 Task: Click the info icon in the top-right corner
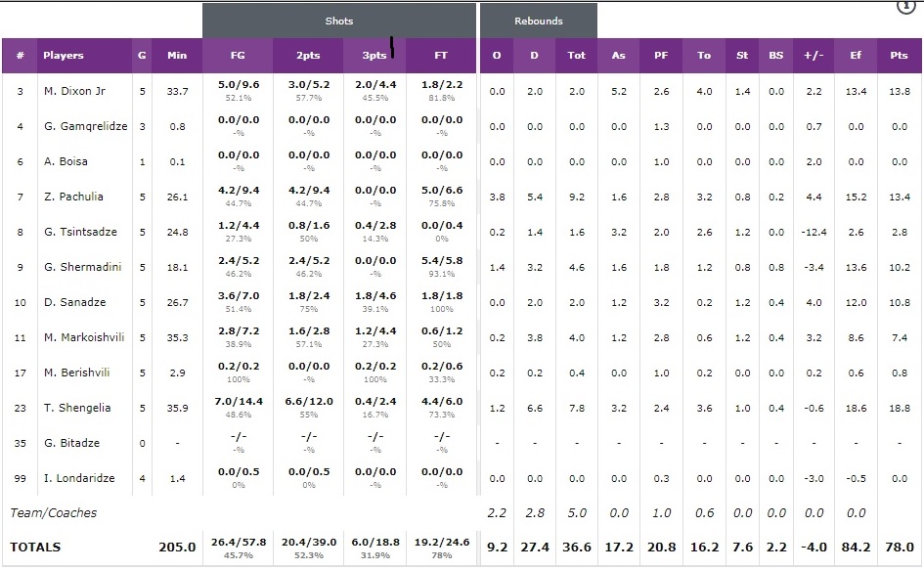coord(908,6)
